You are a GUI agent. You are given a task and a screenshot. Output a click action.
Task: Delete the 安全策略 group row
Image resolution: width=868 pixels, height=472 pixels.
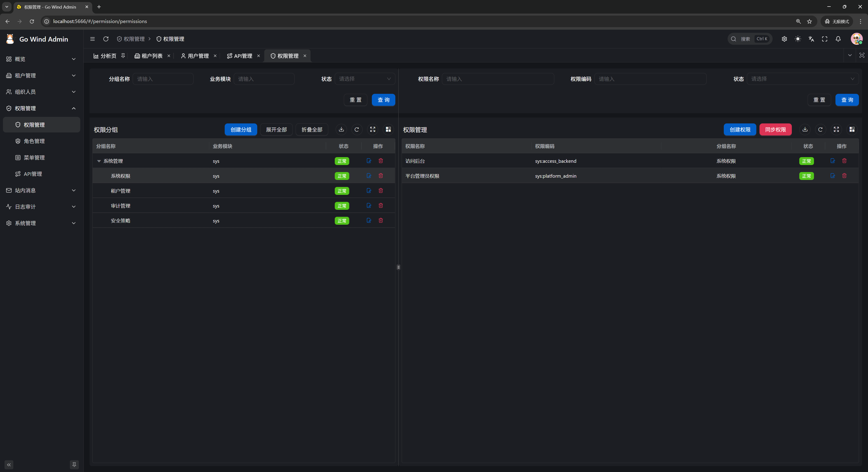click(381, 221)
